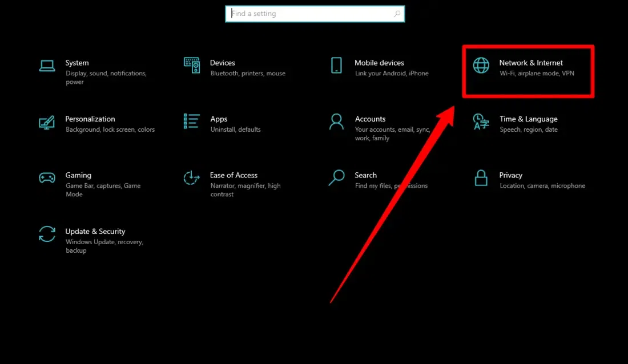This screenshot has width=628, height=364.
Task: Click 'Location, camera, microphone' text
Action: click(x=542, y=186)
